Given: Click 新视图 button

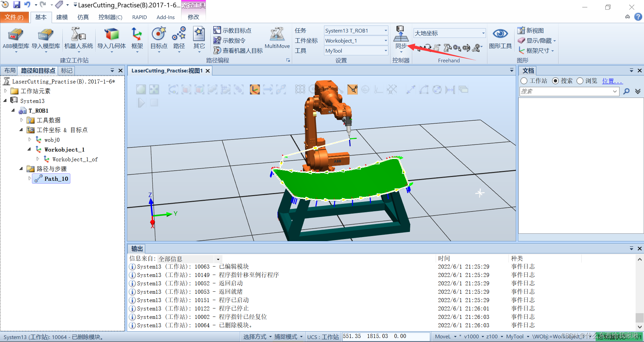Looking at the screenshot, I should click(531, 31).
